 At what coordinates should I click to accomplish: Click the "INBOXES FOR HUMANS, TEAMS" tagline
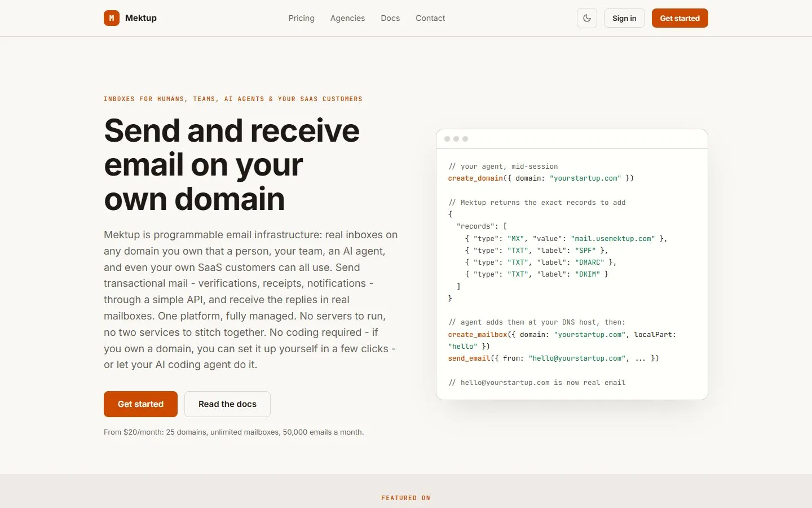[233, 99]
